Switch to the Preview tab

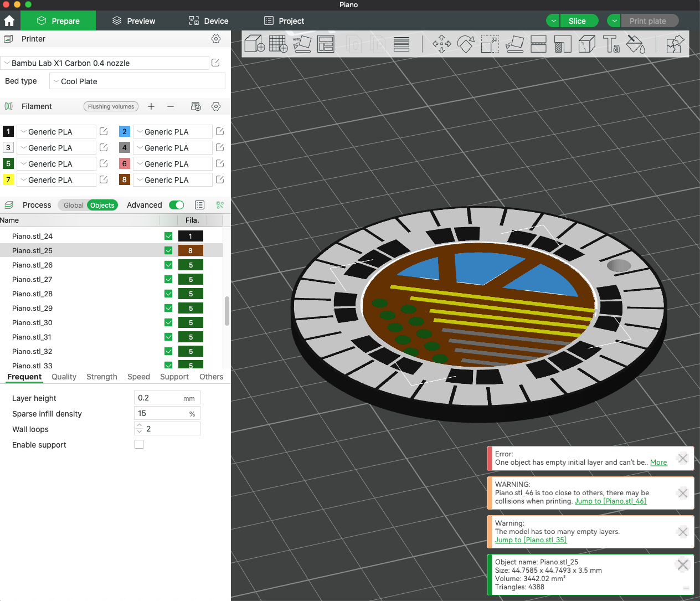134,21
